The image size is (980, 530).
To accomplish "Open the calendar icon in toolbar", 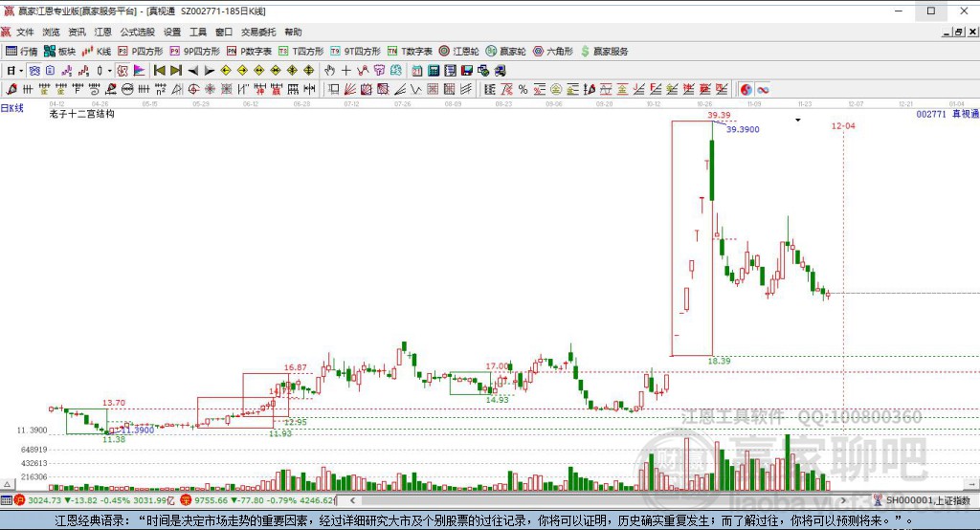I will point(417,71).
